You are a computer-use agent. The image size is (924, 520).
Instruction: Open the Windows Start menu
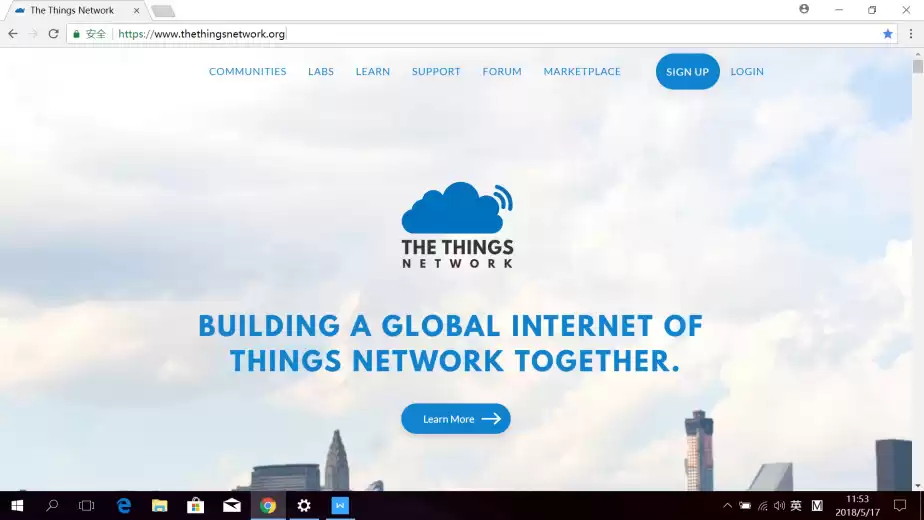coord(17,506)
